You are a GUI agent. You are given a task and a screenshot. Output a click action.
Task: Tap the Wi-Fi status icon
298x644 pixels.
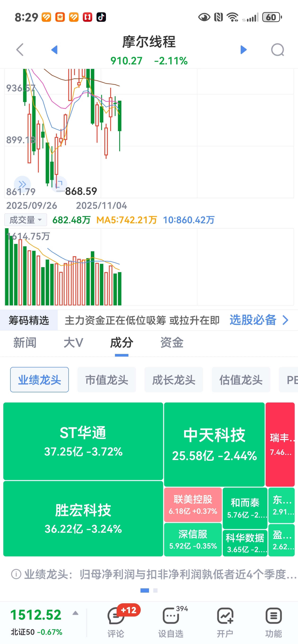232,17
